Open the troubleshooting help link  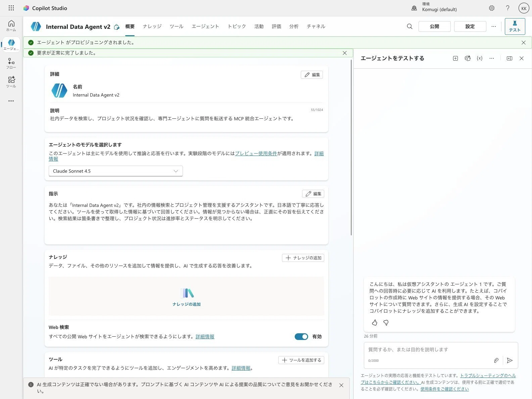pyautogui.click(x=488, y=376)
